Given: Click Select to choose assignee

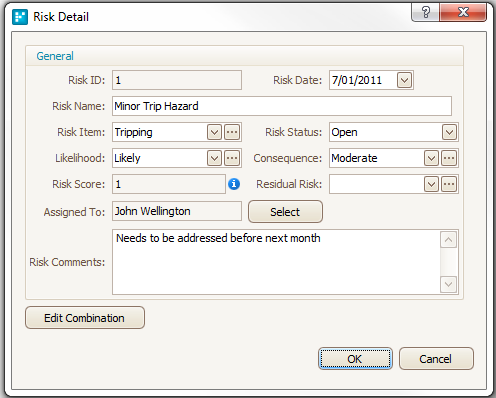Looking at the screenshot, I should 285,212.
